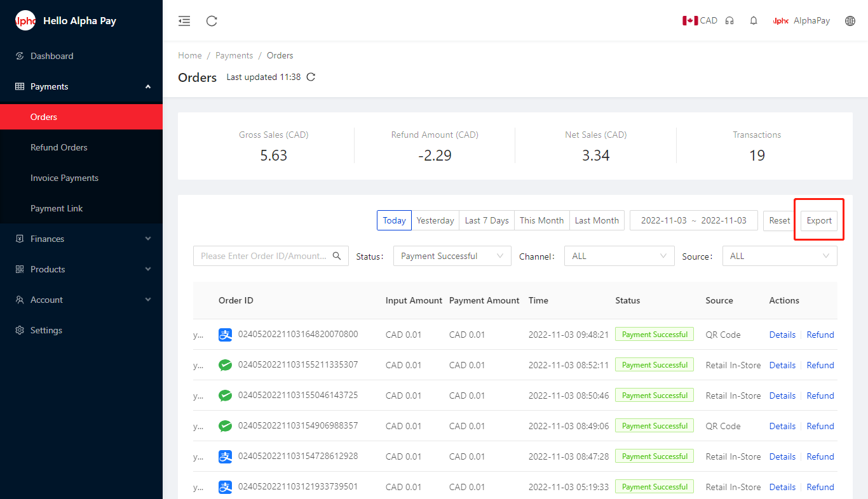Go to the Home breadcrumb
Screen dimensions: 868x499
(190, 55)
